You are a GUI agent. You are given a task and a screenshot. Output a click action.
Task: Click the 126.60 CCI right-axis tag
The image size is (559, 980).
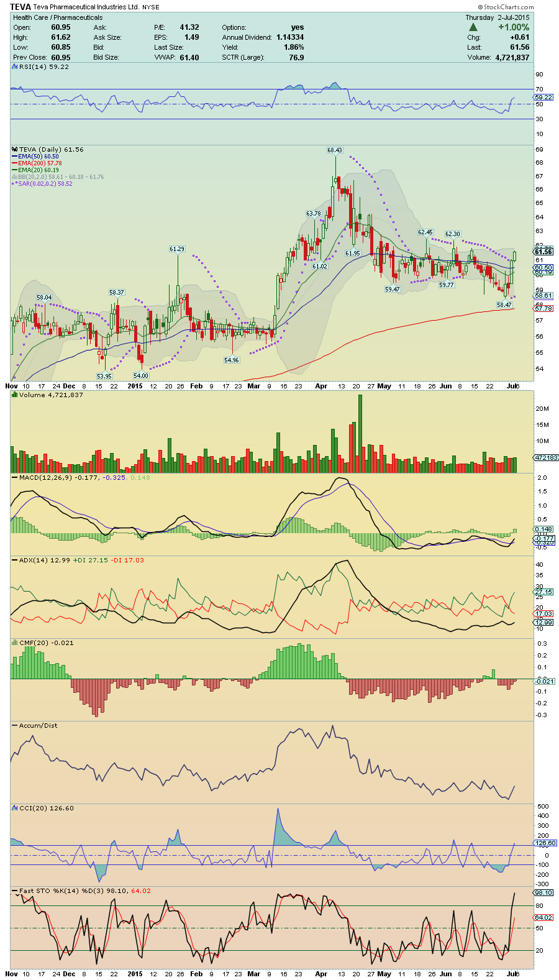545,843
